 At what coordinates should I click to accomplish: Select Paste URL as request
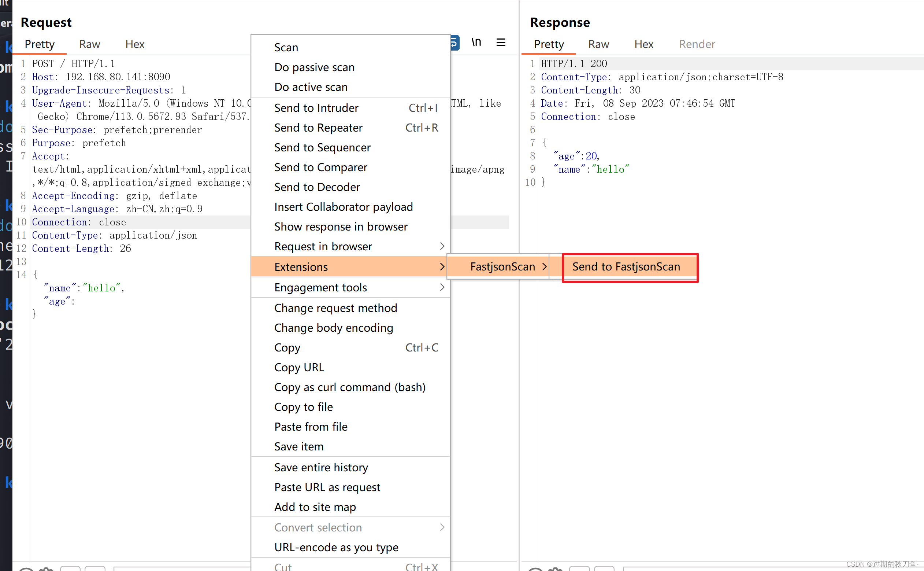pos(350,487)
